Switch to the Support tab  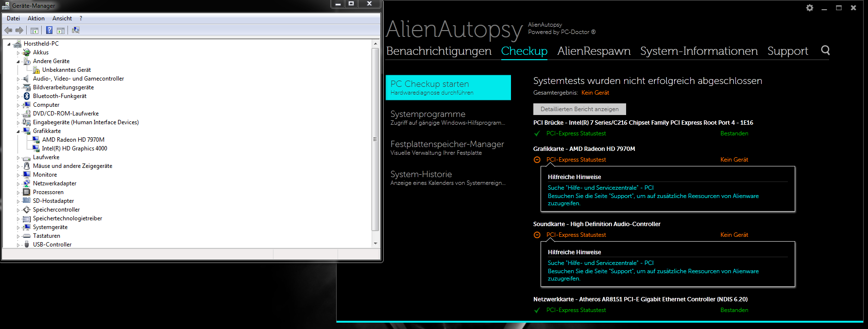(787, 51)
